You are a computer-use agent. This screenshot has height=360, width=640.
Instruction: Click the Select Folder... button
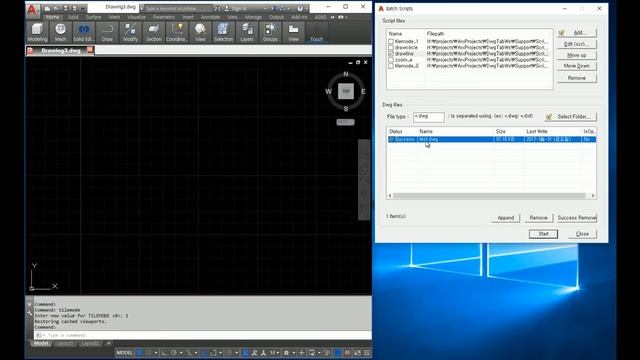coord(571,117)
